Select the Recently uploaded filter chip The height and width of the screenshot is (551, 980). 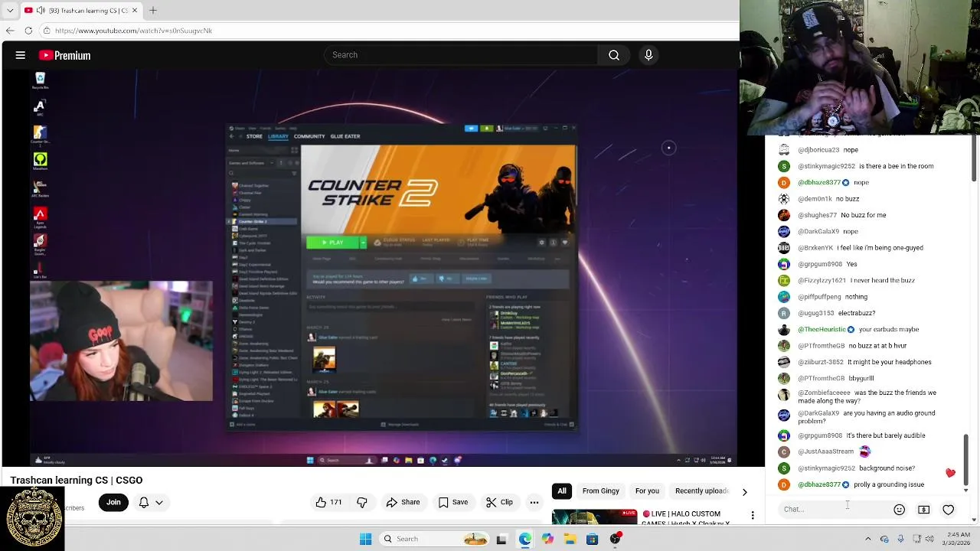pyautogui.click(x=702, y=491)
